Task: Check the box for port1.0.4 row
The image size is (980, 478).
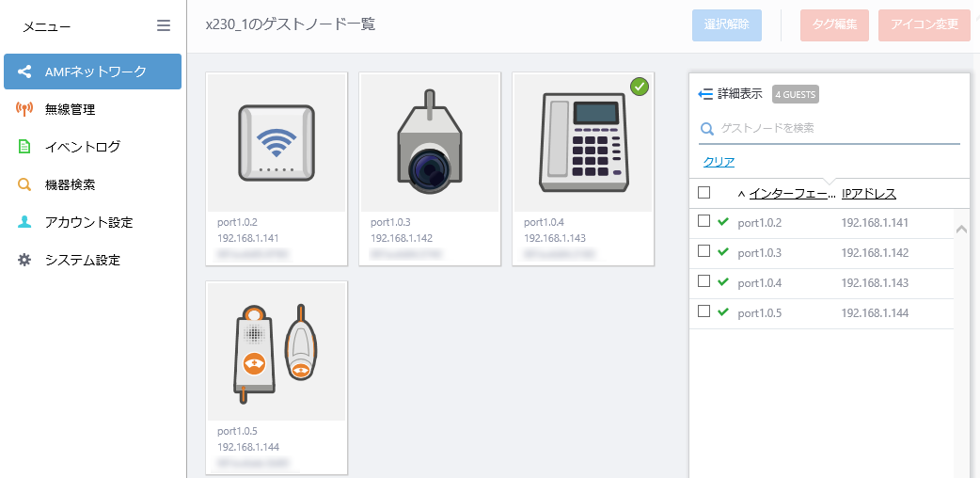Action: pyautogui.click(x=703, y=281)
